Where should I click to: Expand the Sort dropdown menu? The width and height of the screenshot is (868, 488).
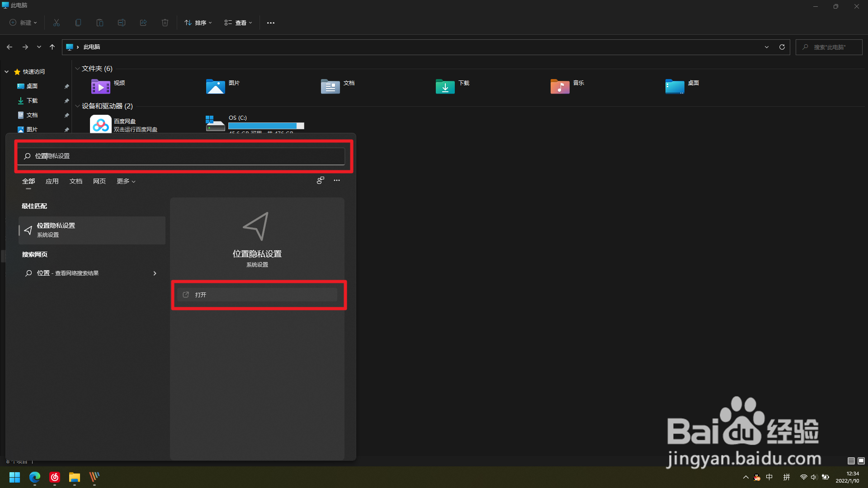(x=198, y=23)
